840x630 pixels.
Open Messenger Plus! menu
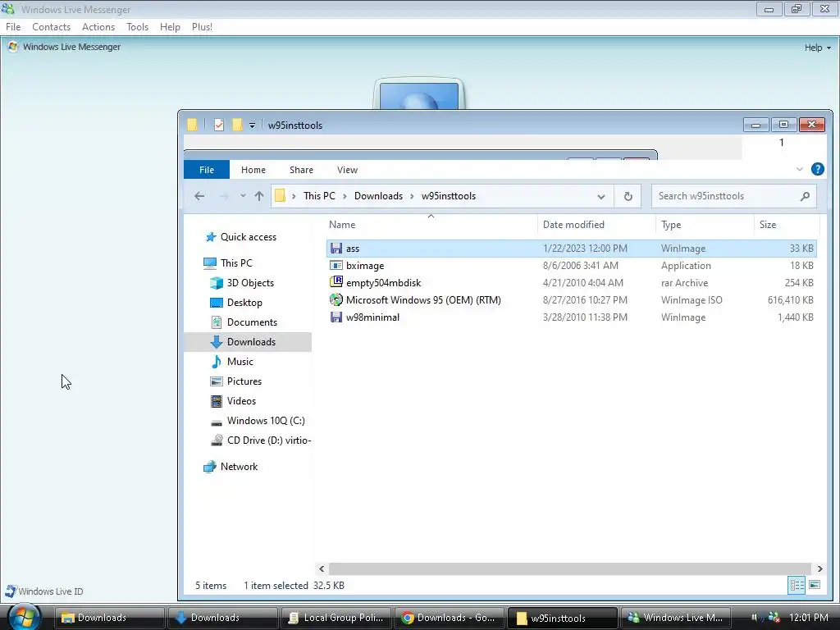[x=202, y=27]
